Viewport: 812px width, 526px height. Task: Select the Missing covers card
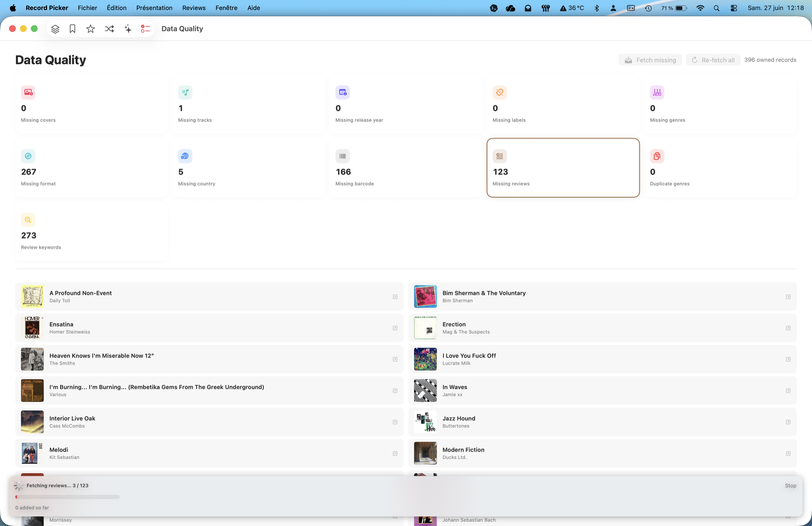click(91, 104)
